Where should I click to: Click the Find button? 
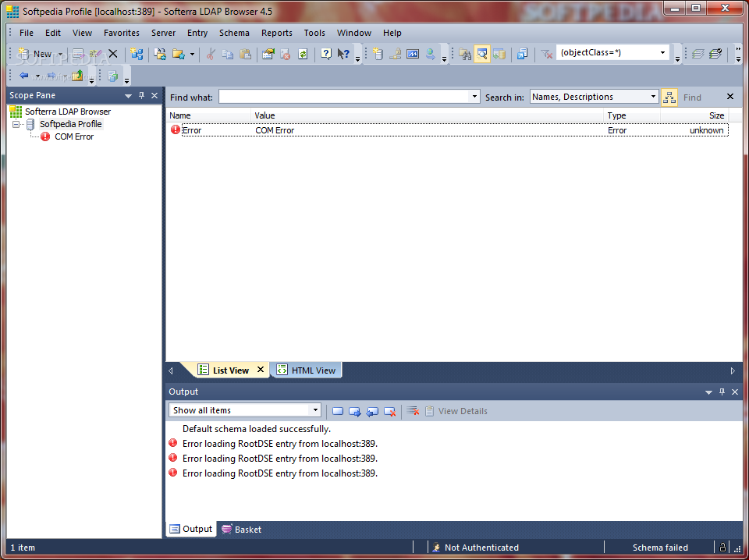(692, 97)
